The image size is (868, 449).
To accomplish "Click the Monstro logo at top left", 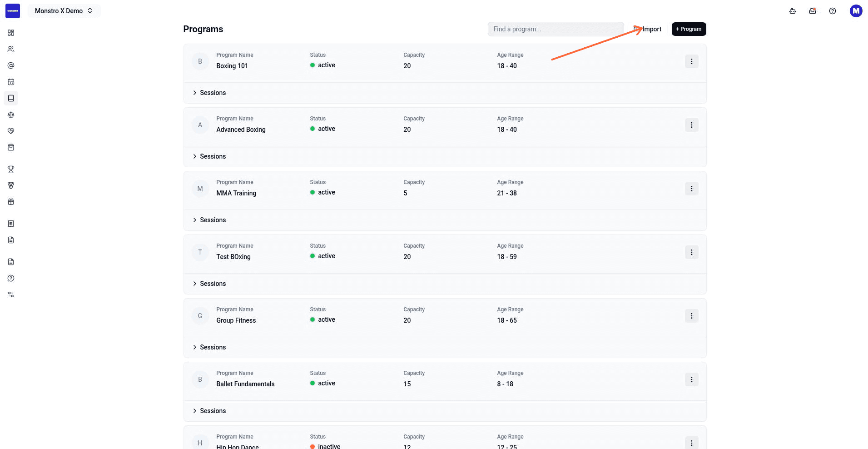I will 13,11.
